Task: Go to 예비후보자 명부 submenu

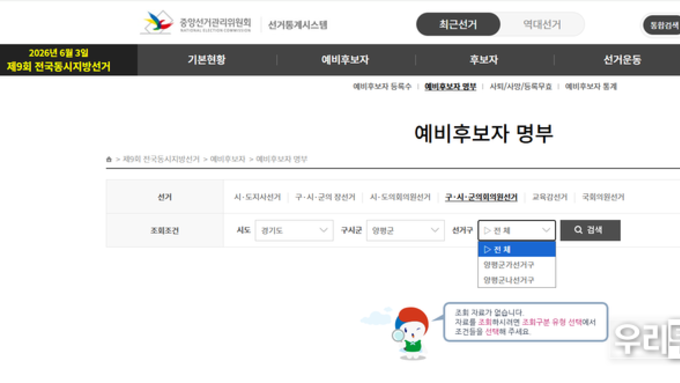Action: pyautogui.click(x=450, y=86)
